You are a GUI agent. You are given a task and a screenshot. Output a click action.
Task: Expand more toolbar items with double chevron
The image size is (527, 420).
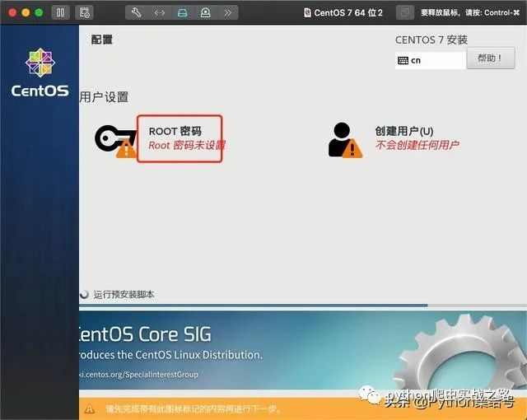(x=227, y=13)
